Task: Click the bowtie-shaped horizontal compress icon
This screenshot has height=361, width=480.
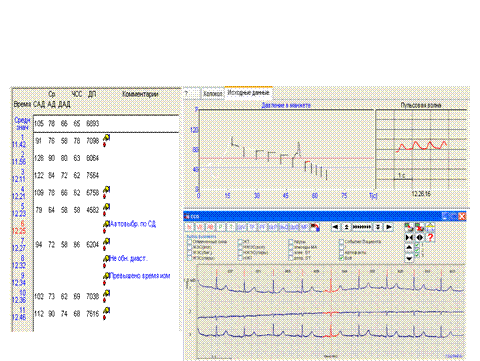Action: coord(409,237)
